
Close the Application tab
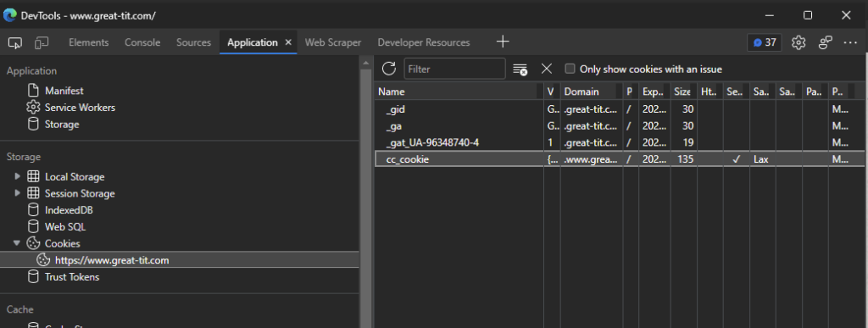(x=288, y=42)
